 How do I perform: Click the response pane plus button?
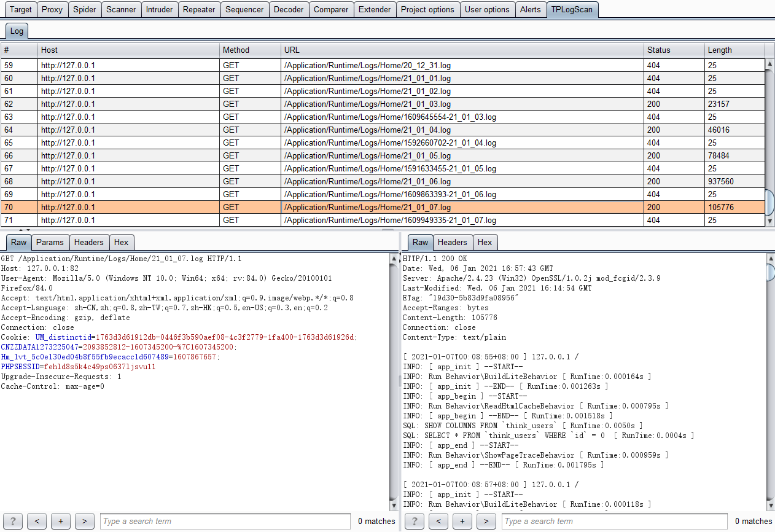coord(462,521)
